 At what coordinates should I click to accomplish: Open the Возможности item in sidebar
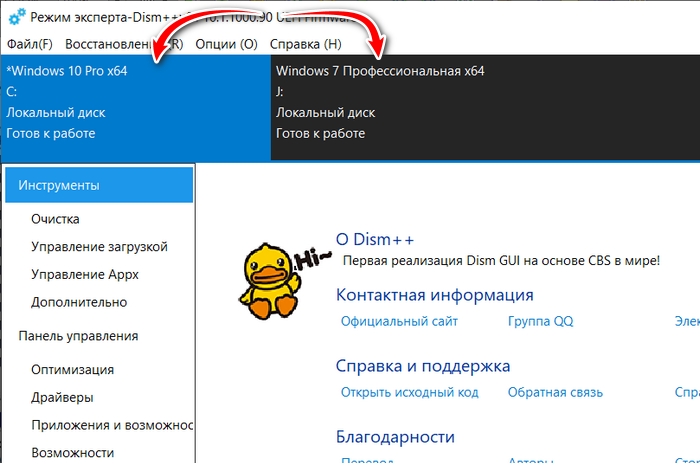pyautogui.click(x=72, y=453)
